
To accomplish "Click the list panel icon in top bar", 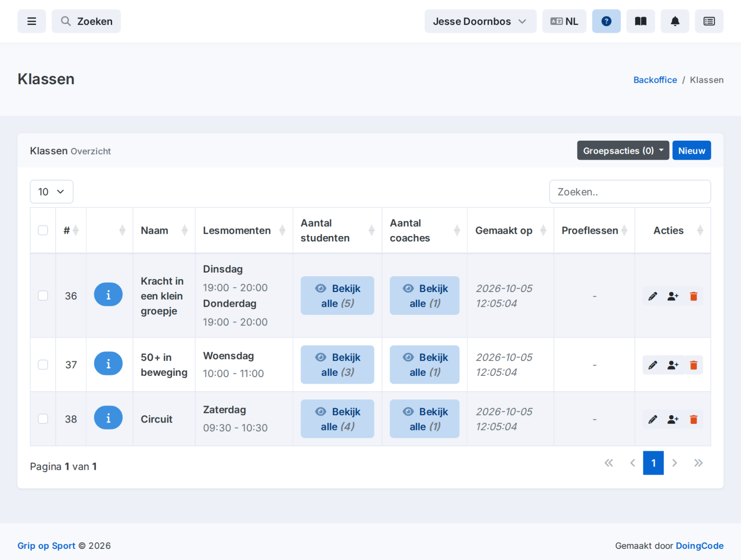I will pos(709,21).
